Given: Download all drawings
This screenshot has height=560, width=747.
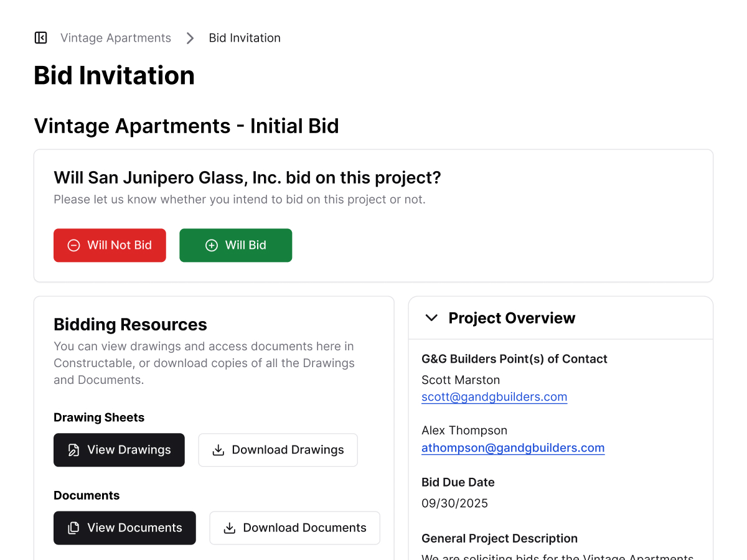Looking at the screenshot, I should (278, 449).
